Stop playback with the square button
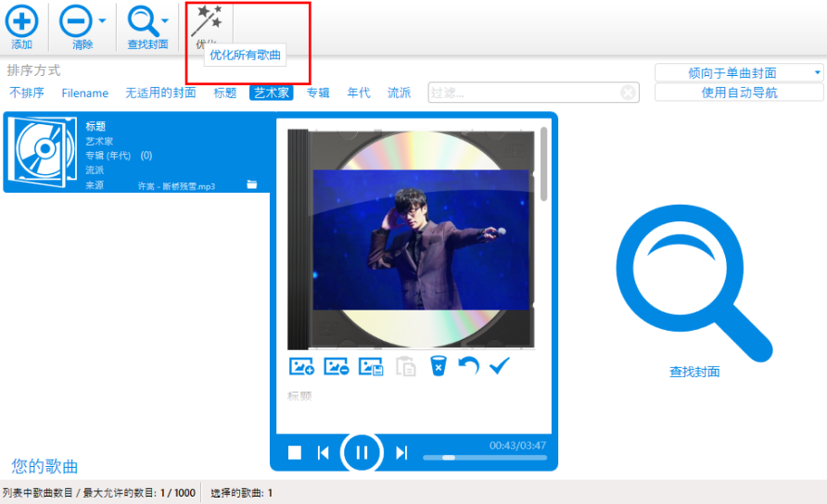Viewport: 827px width, 504px height. pyautogui.click(x=294, y=453)
